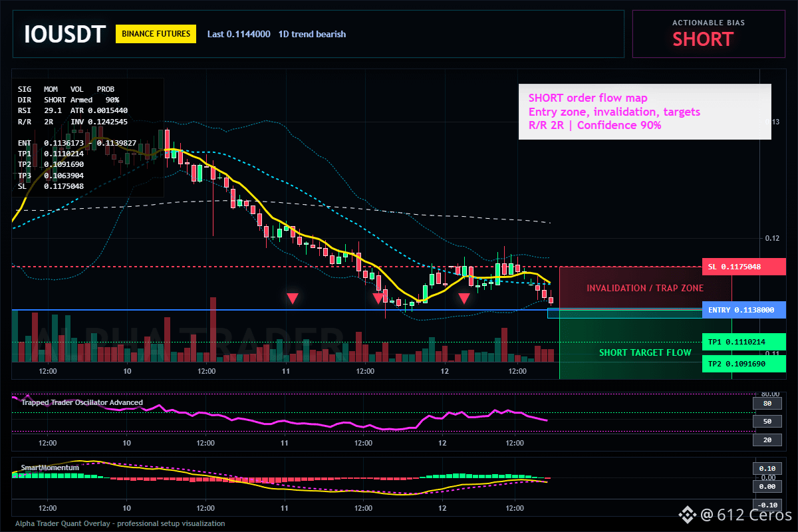Select the Last 0.1144000 price readout
The width and height of the screenshot is (798, 532).
[x=239, y=34]
